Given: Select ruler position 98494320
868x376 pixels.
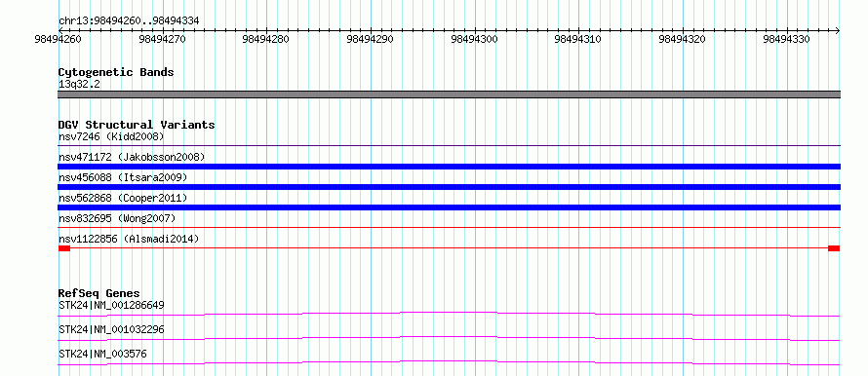Looking at the screenshot, I should tap(683, 39).
